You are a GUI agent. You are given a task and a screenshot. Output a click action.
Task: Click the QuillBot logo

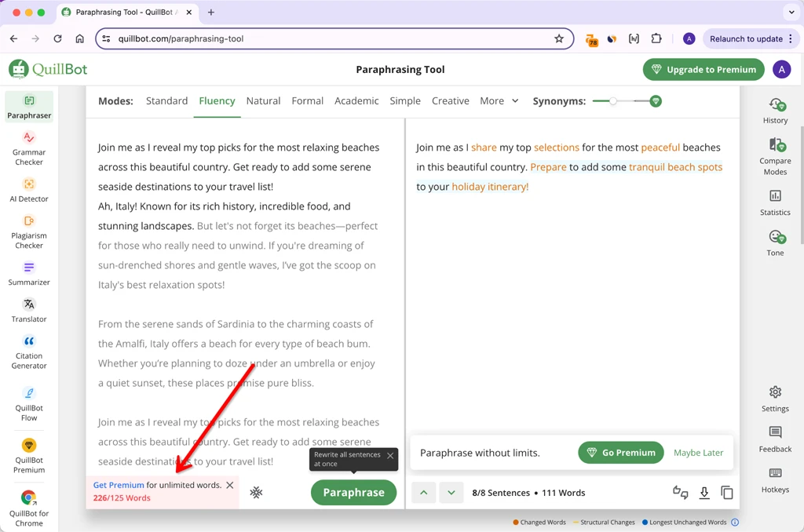48,69
